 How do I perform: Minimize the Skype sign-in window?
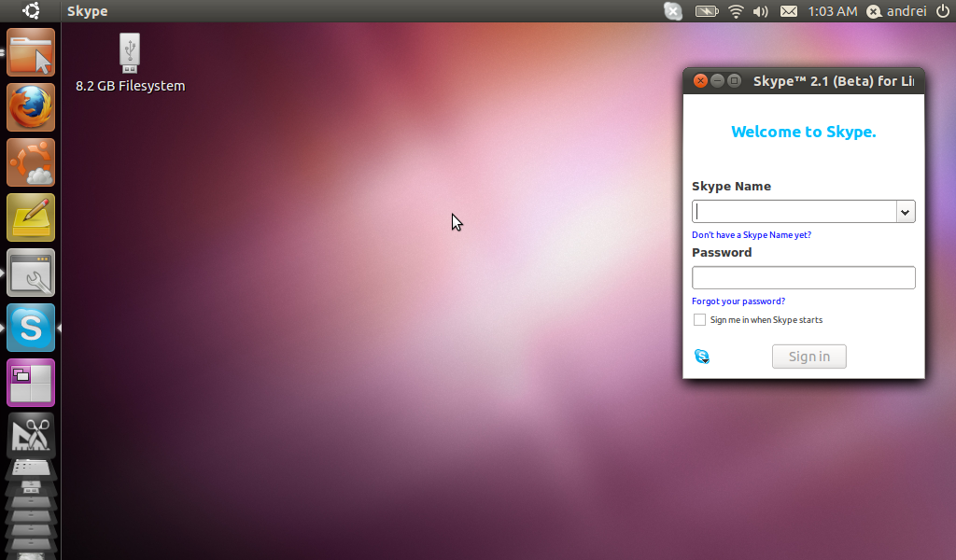pos(717,80)
